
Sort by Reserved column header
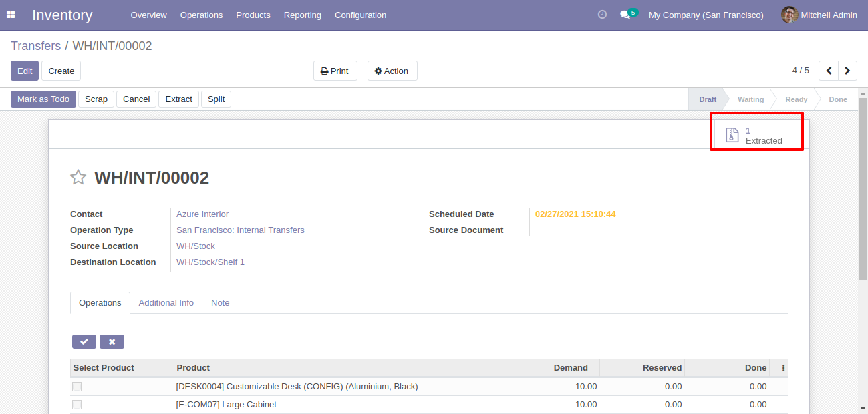642,368
